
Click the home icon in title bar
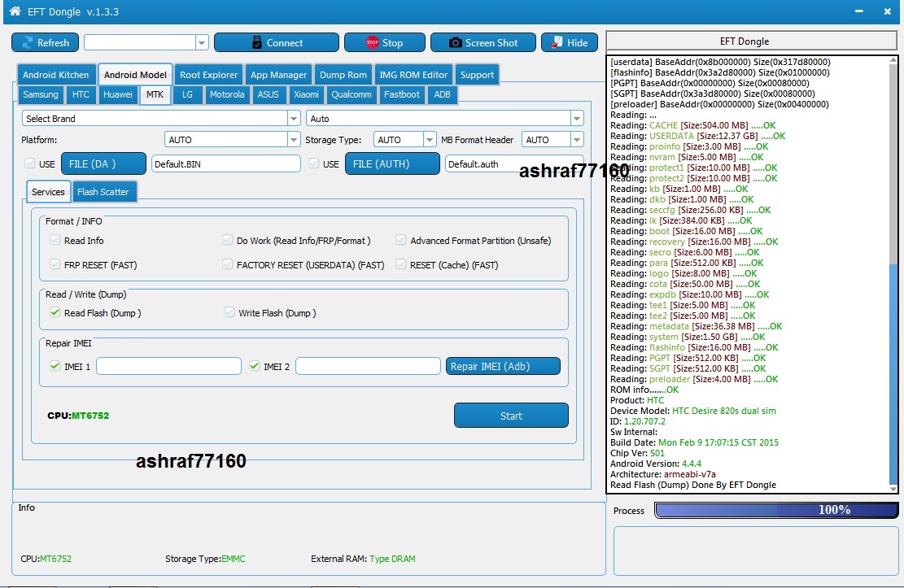coord(15,11)
